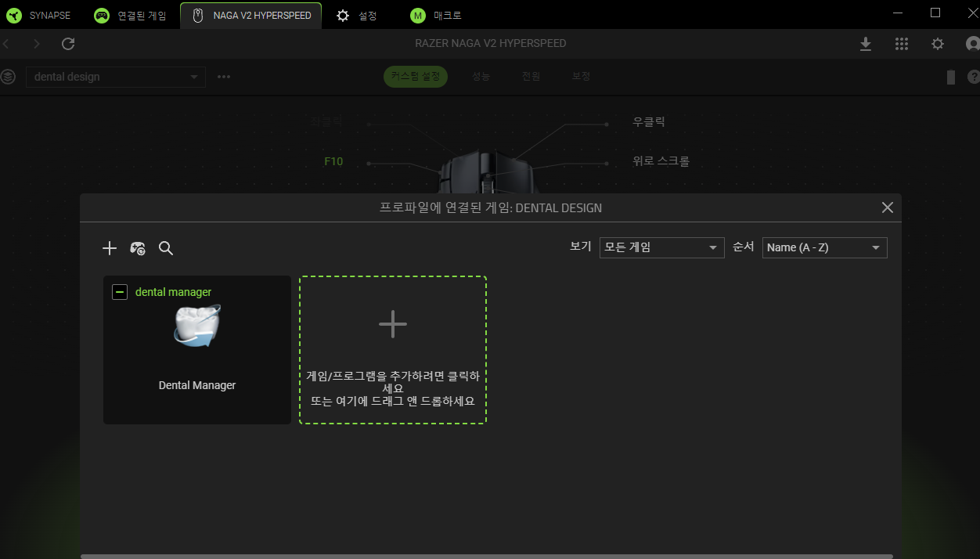Open the help question mark icon

974,77
